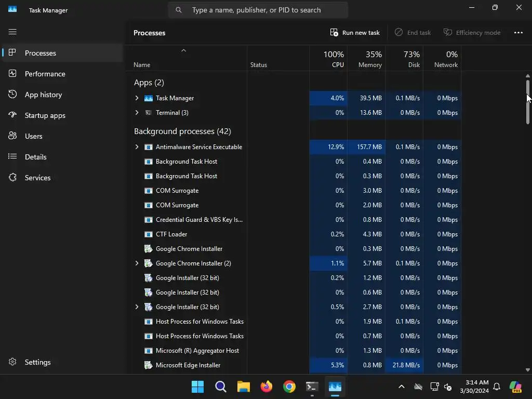Screen dimensions: 532x399
Task: Click the Processes sidebar icon
Action: tap(12, 52)
